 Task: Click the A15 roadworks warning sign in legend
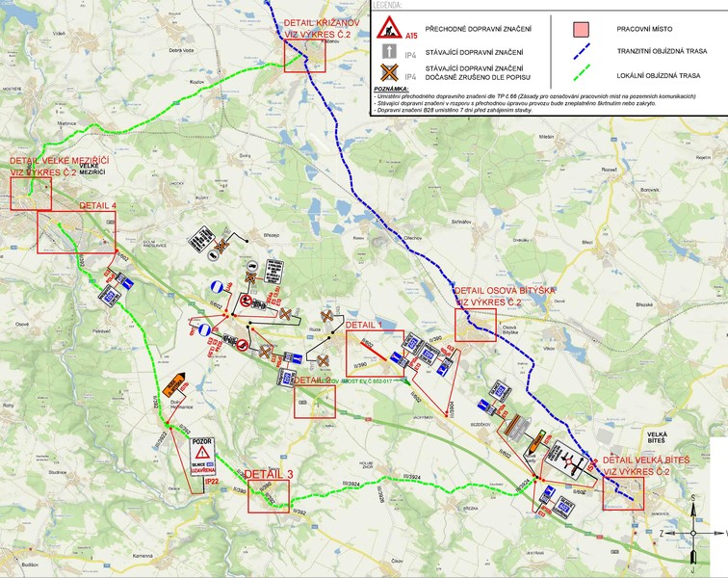pyautogui.click(x=389, y=27)
